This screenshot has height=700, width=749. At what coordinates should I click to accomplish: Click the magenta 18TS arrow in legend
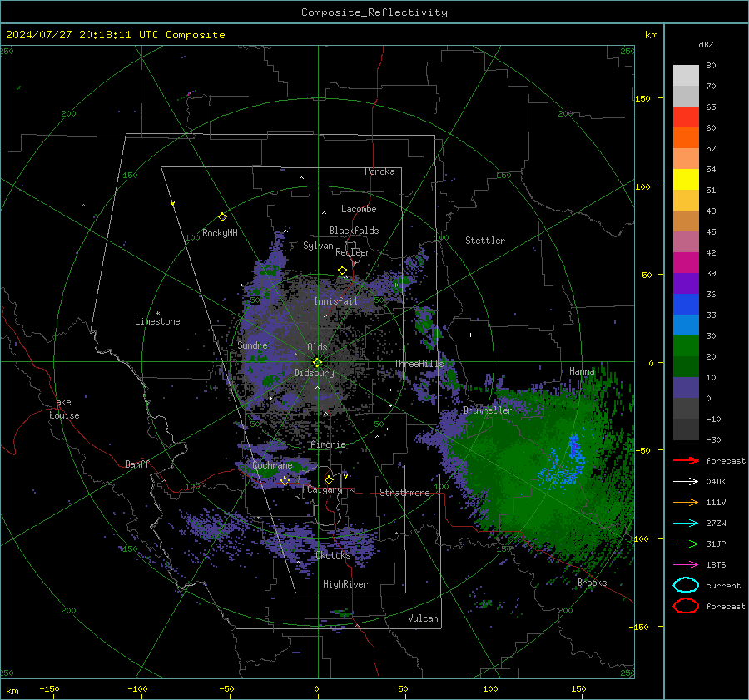pyautogui.click(x=686, y=565)
